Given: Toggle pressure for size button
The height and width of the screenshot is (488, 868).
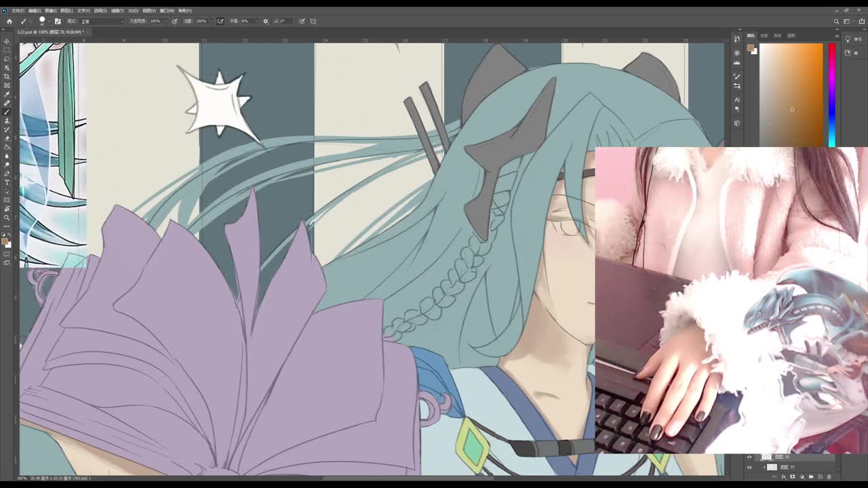Looking at the screenshot, I should 302,21.
